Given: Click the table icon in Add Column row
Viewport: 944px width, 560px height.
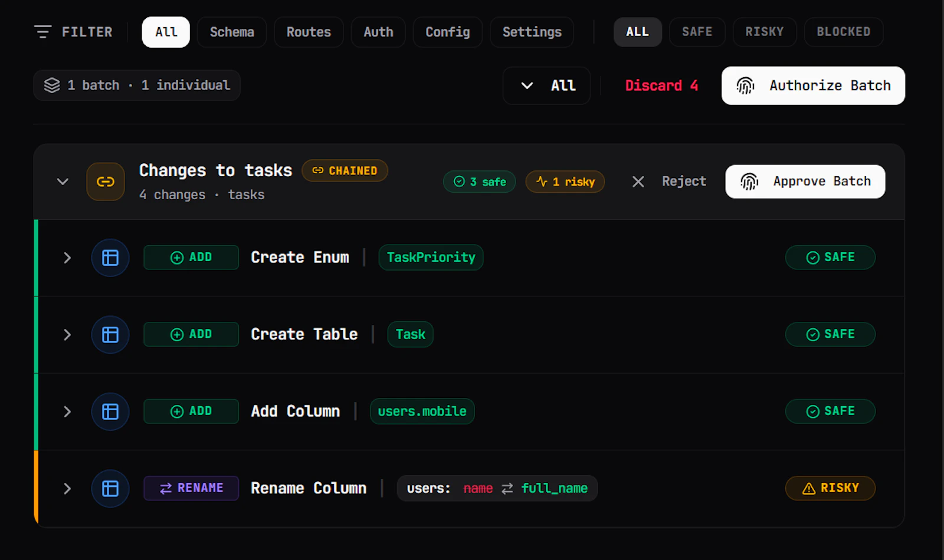Looking at the screenshot, I should pos(110,411).
